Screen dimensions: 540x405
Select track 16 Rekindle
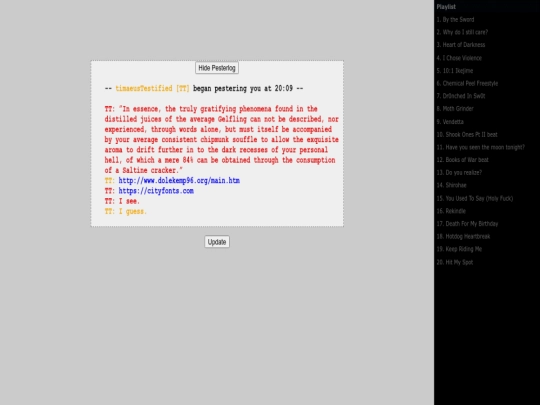pos(451,211)
